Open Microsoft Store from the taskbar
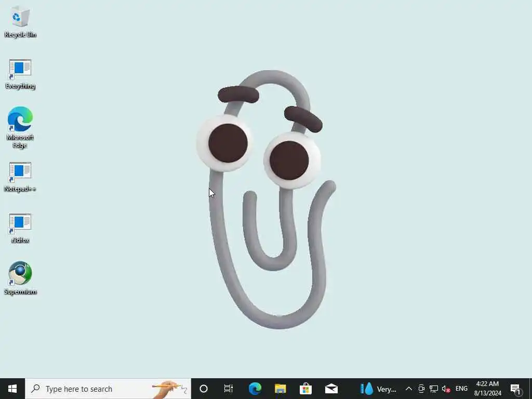The width and height of the screenshot is (532, 399). click(305, 389)
